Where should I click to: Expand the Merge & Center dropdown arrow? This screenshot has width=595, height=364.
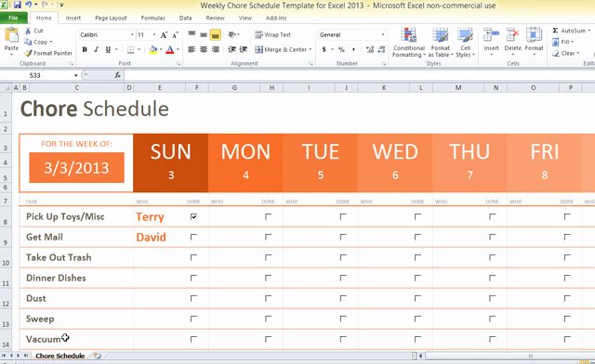pos(310,49)
